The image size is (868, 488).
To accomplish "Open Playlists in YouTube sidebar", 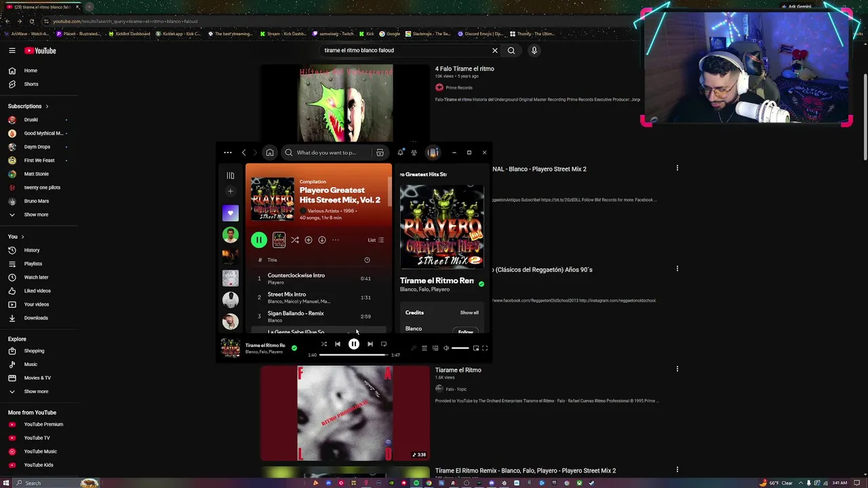I will 39,264.
